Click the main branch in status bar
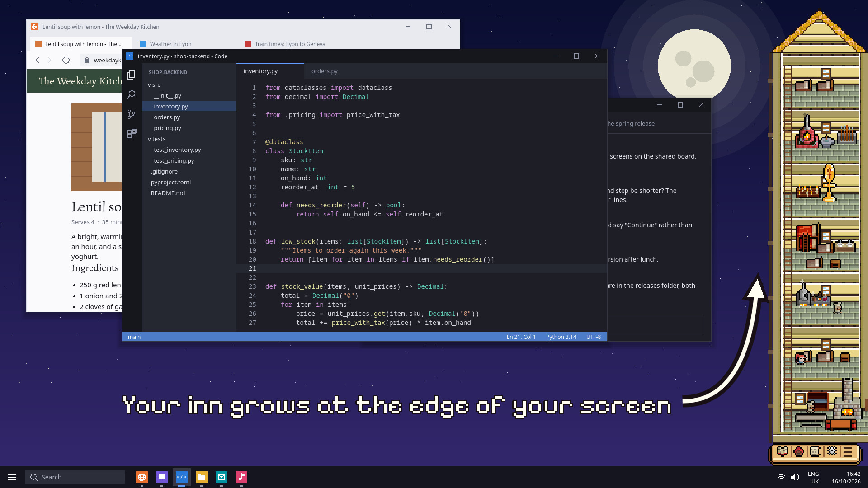The width and height of the screenshot is (868, 488). pyautogui.click(x=134, y=337)
